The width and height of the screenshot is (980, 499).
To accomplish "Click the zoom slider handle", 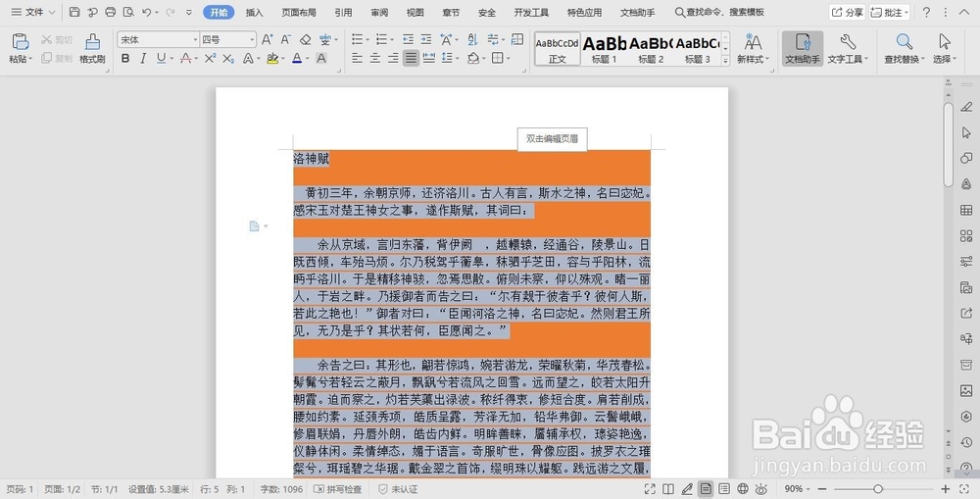I will pyautogui.click(x=878, y=489).
